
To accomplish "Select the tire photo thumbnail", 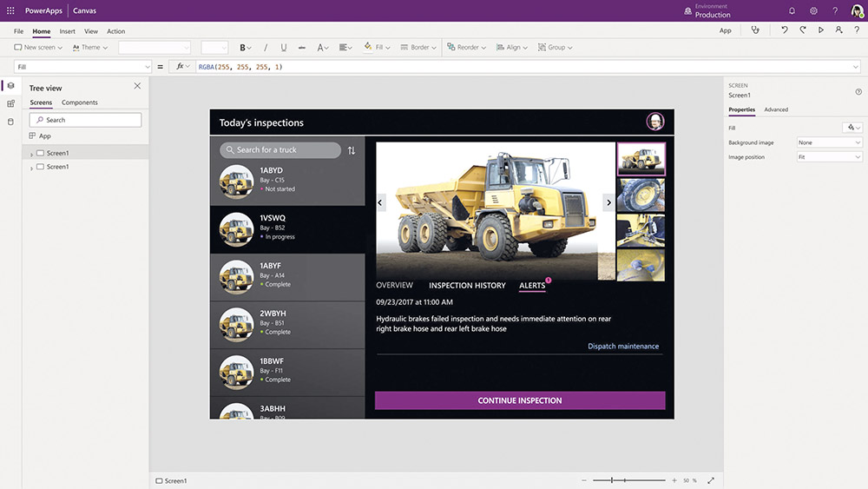I will (x=641, y=195).
